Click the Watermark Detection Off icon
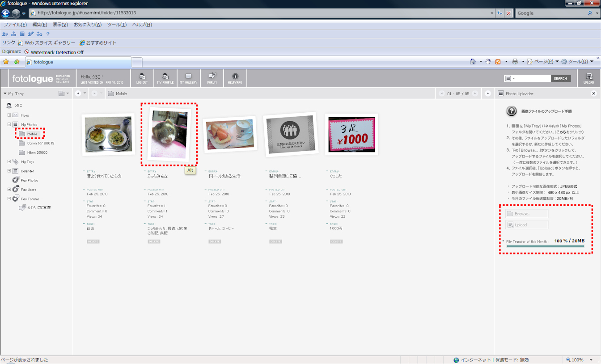The image size is (601, 364). coord(27,52)
